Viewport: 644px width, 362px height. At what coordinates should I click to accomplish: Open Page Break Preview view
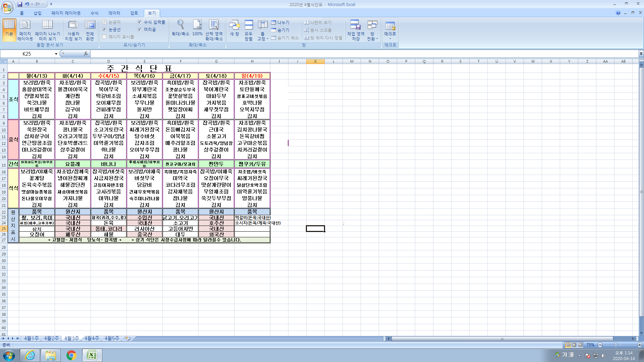tap(47, 30)
